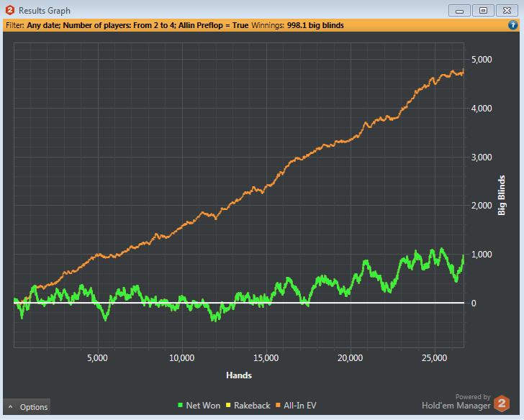Click the 15,000 hands x-axis value
Screen dimensions: 524x420
[266, 358]
